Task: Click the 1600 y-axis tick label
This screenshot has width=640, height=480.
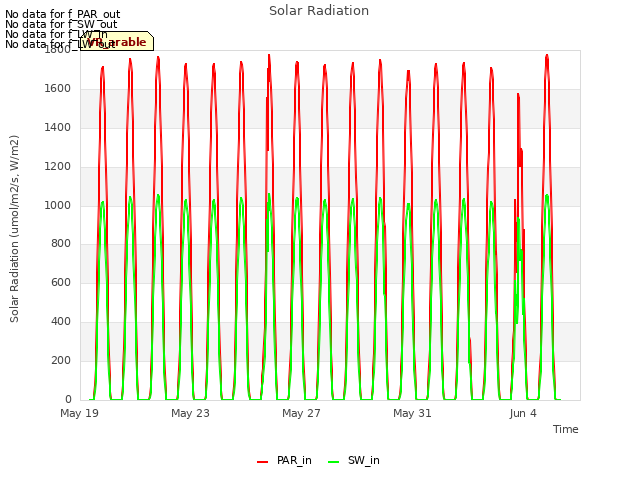Action: point(58,89)
